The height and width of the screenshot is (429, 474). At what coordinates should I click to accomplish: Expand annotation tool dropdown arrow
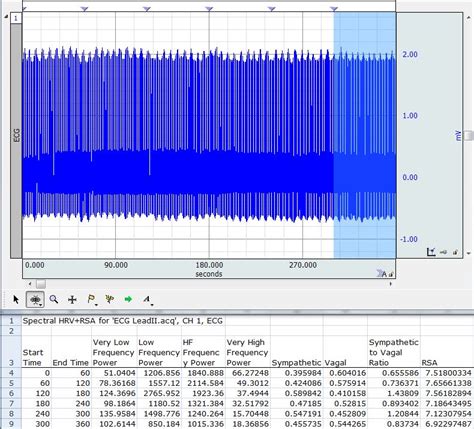pyautogui.click(x=152, y=305)
